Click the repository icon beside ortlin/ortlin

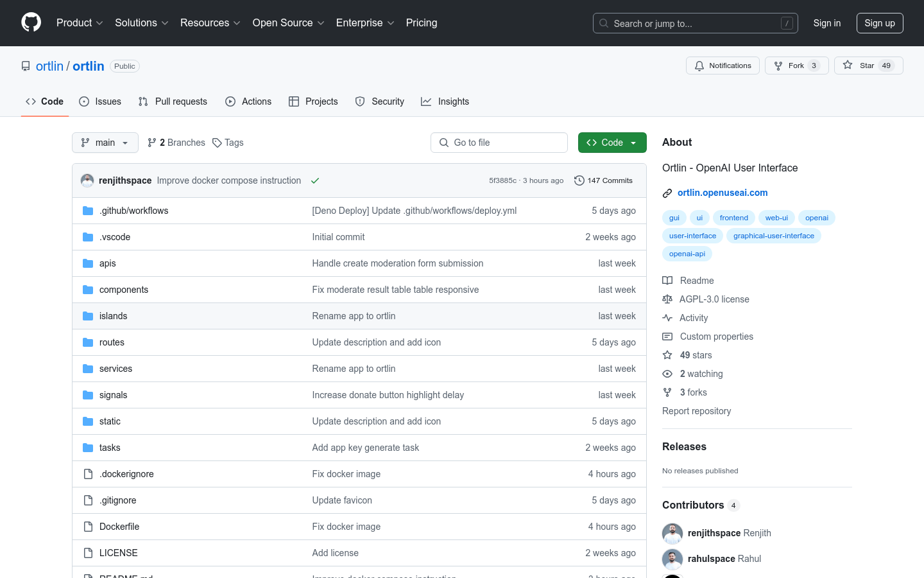pyautogui.click(x=26, y=66)
